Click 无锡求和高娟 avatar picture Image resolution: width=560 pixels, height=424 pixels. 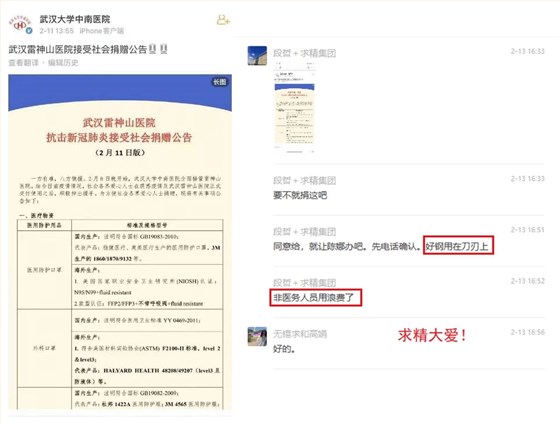pyautogui.click(x=257, y=336)
